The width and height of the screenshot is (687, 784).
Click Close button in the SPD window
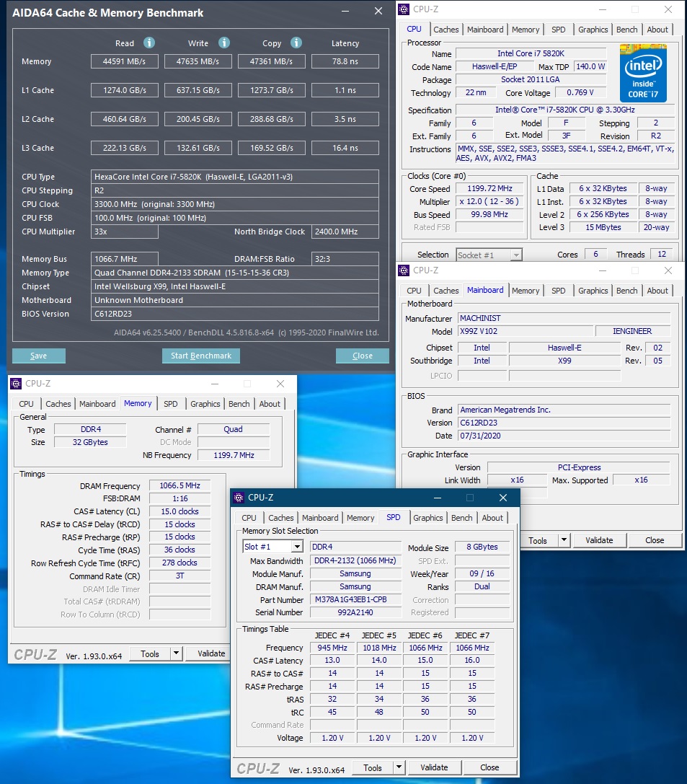489,767
